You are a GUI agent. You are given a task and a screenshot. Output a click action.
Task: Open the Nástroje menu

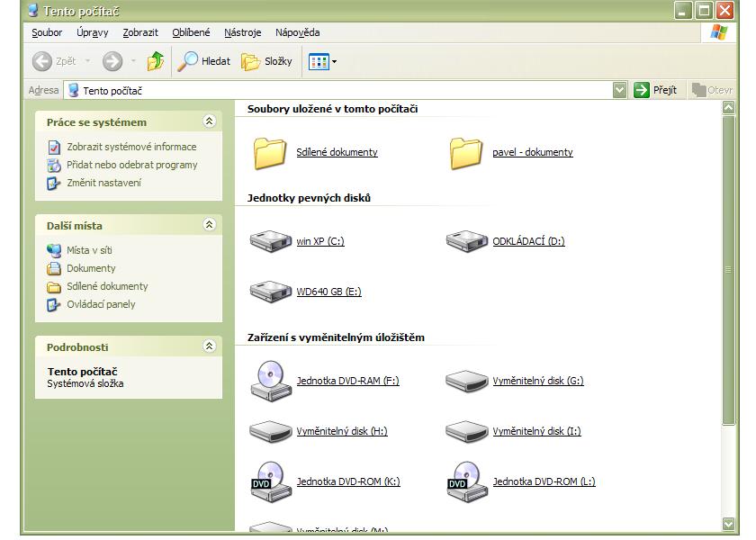coord(242,32)
